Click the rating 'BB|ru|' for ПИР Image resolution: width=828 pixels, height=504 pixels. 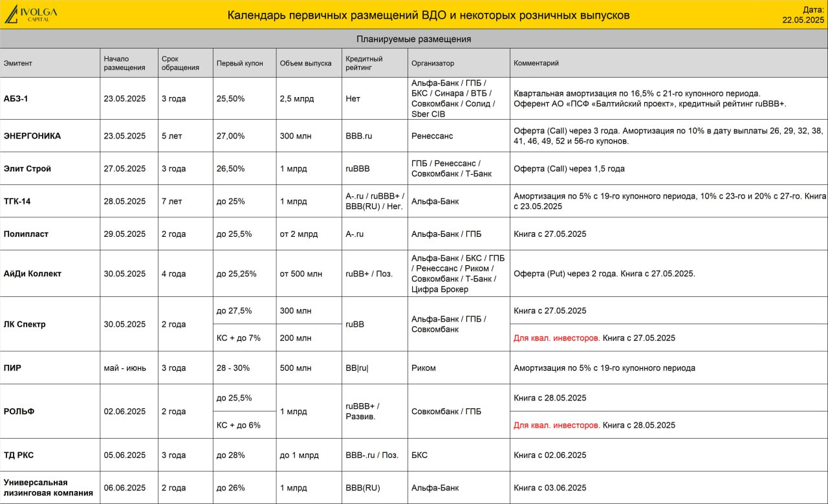coord(357,368)
